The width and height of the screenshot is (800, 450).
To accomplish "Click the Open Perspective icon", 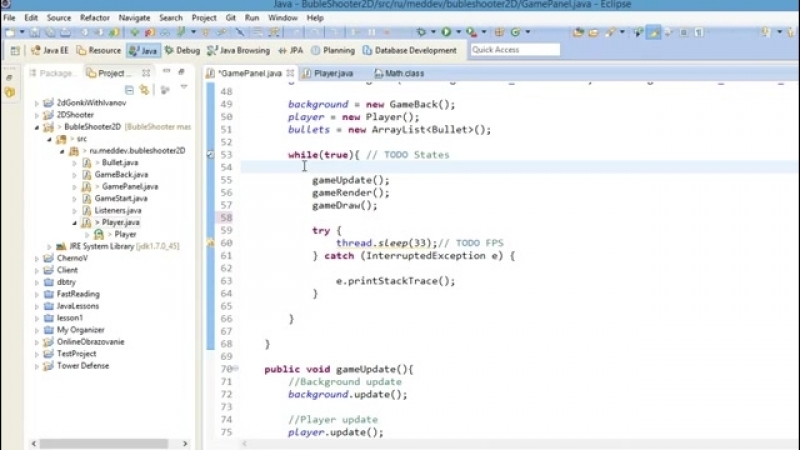I will pyautogui.click(x=15, y=50).
